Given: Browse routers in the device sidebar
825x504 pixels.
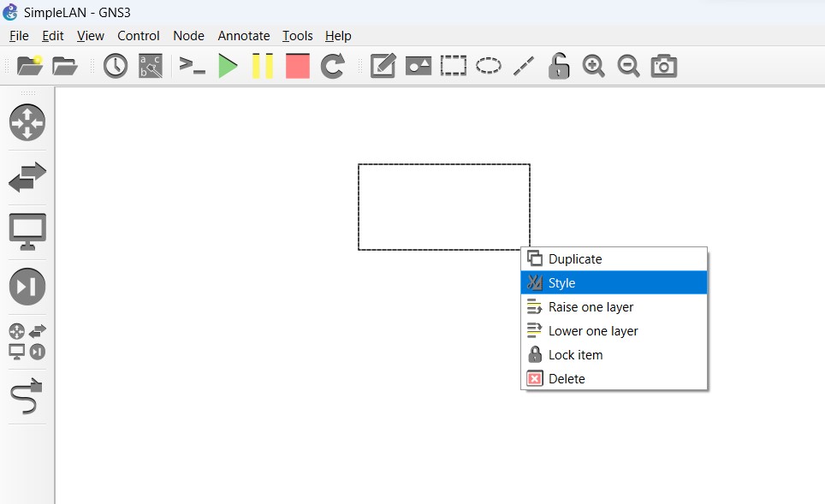Looking at the screenshot, I should tap(27, 122).
